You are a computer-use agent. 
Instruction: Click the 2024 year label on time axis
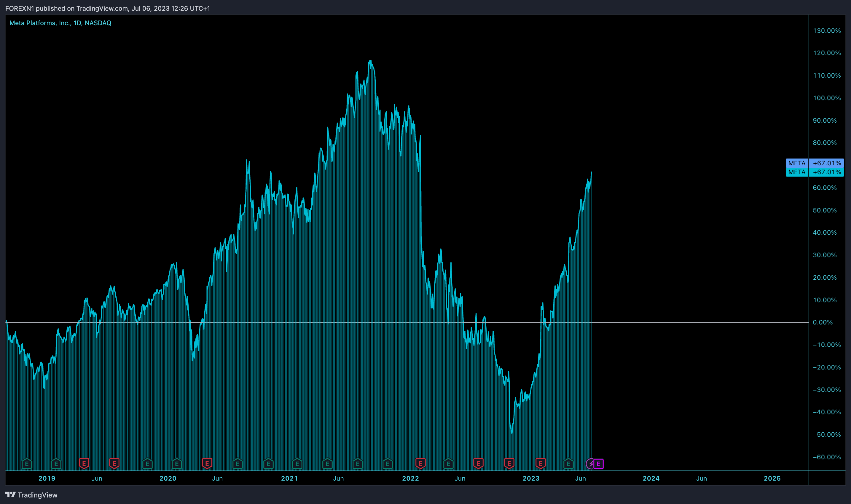click(651, 478)
